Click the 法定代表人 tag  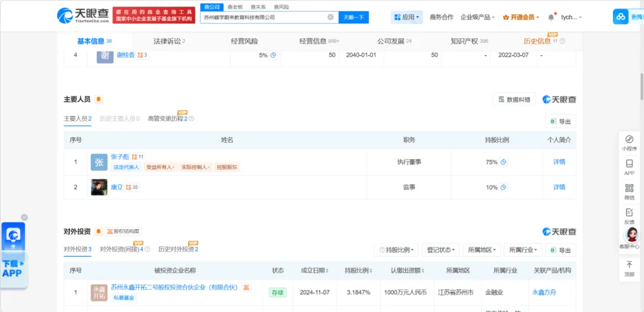[x=126, y=167]
